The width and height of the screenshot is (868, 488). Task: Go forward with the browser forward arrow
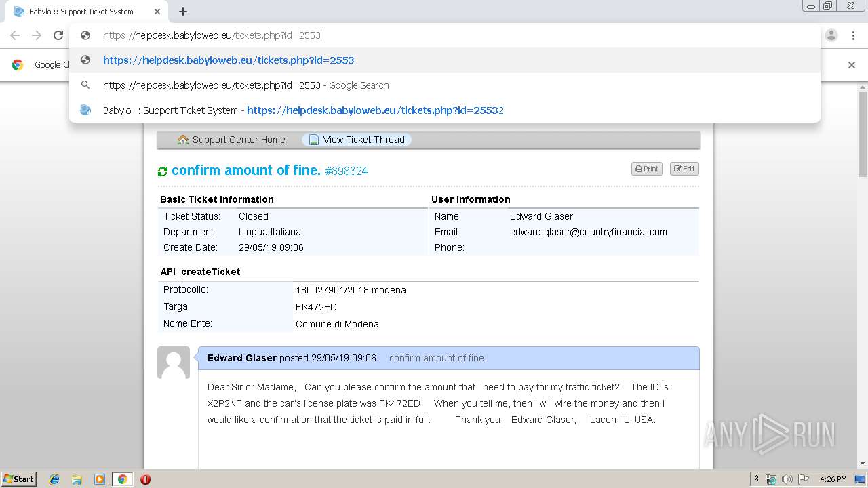[x=37, y=35]
